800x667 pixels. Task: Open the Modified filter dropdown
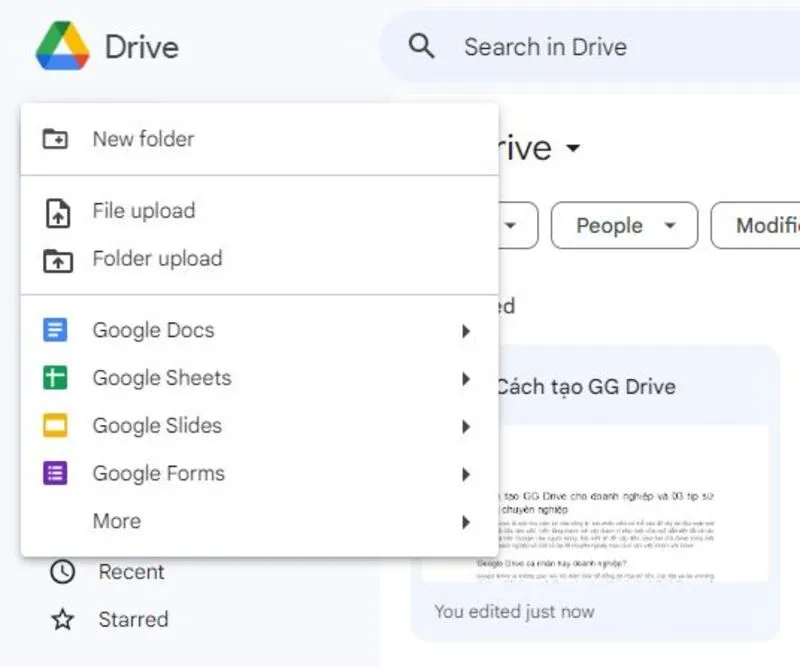point(756,226)
